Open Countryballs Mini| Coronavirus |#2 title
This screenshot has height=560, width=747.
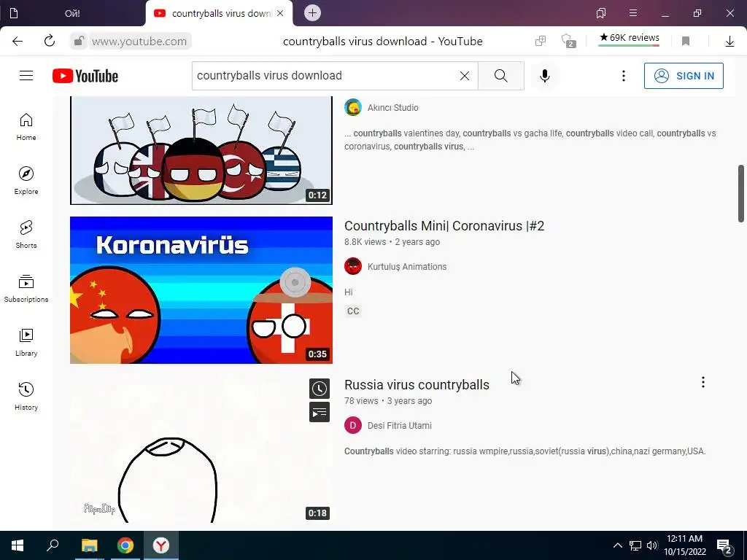click(x=444, y=226)
